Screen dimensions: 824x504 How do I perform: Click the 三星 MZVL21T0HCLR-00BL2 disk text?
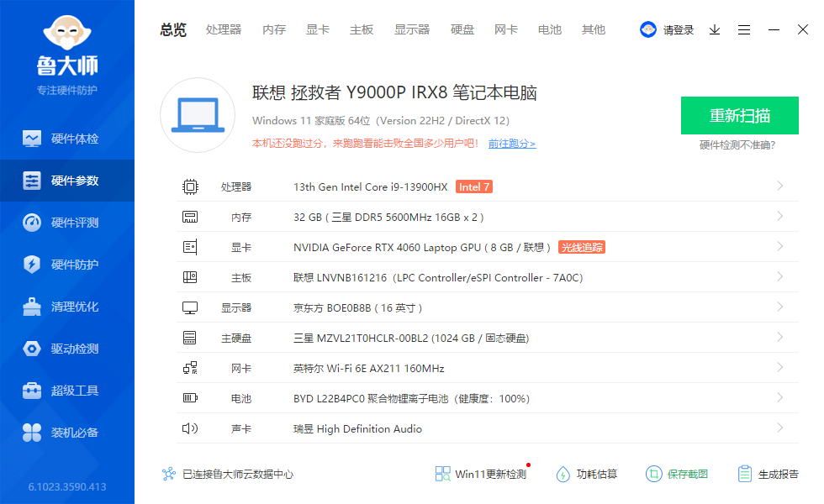click(411, 338)
